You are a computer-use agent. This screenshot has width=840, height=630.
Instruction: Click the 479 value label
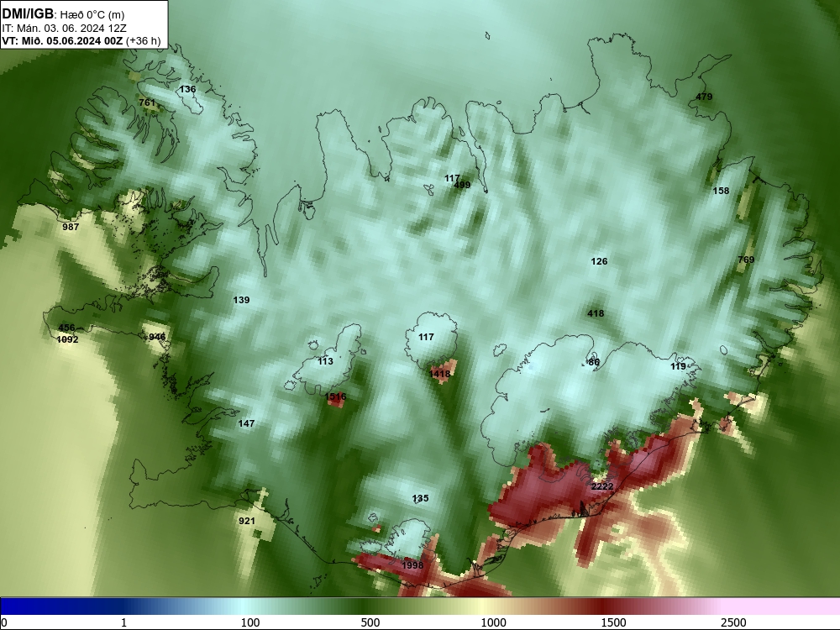[705, 97]
